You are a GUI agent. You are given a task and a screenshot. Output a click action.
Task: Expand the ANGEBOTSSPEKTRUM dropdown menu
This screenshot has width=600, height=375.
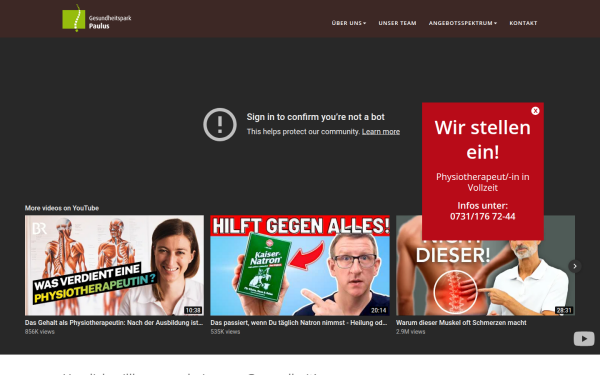tap(463, 23)
